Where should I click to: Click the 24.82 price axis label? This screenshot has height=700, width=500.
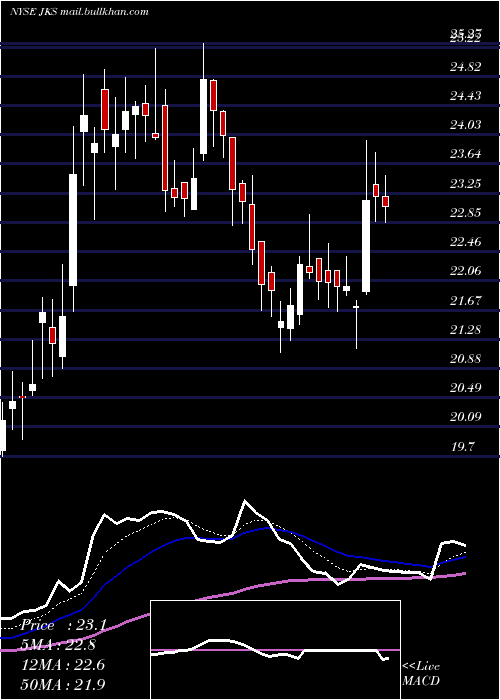coord(466,67)
